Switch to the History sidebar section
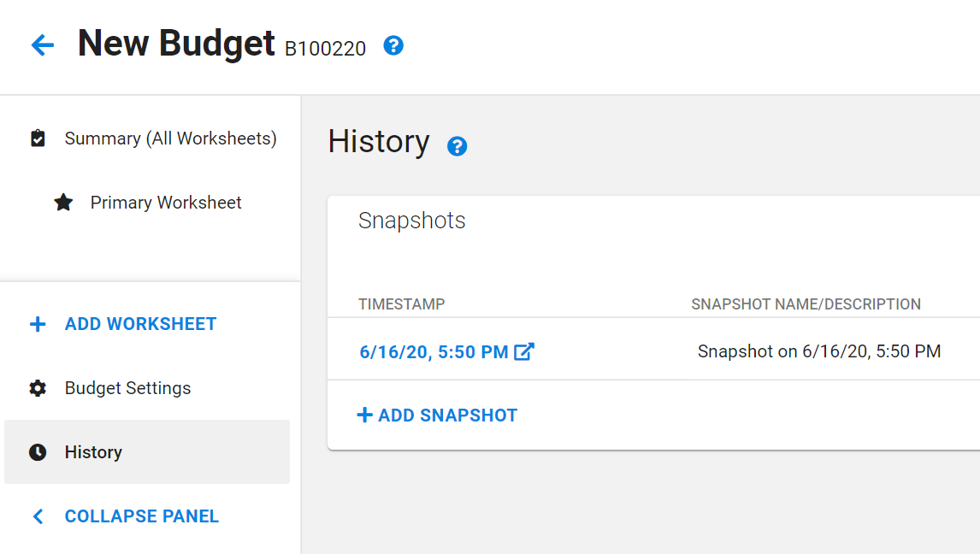The width and height of the screenshot is (980, 554). [x=94, y=451]
